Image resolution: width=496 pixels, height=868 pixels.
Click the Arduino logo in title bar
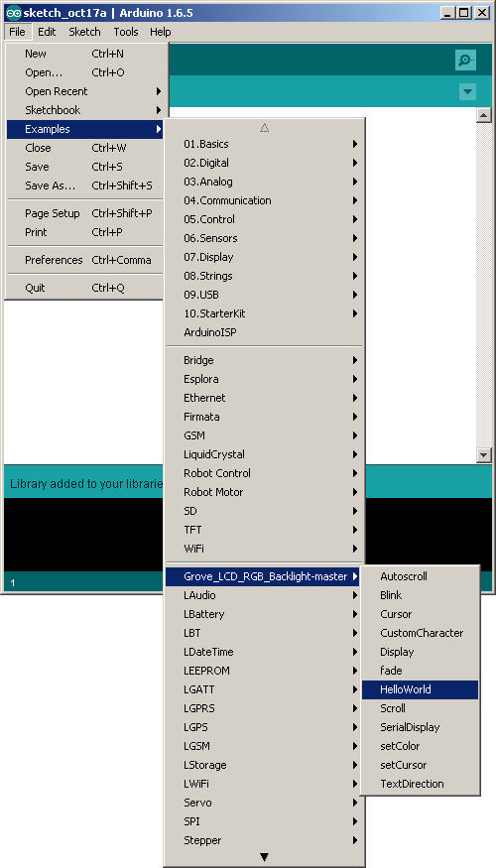point(13,13)
